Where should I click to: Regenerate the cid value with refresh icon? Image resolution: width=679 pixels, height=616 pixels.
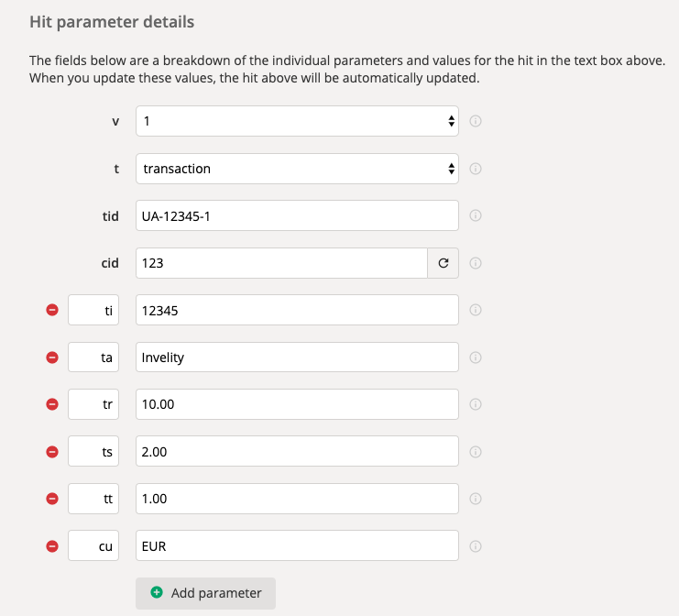pos(444,263)
